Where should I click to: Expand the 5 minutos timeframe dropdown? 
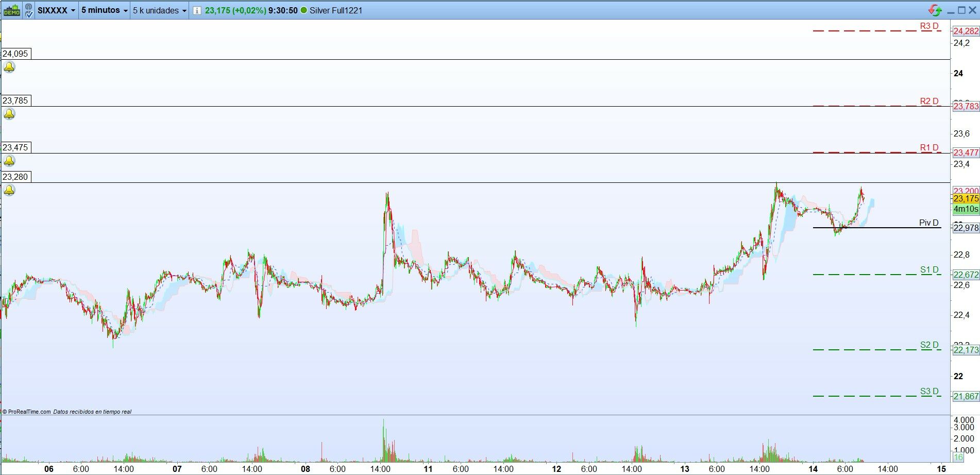[102, 10]
